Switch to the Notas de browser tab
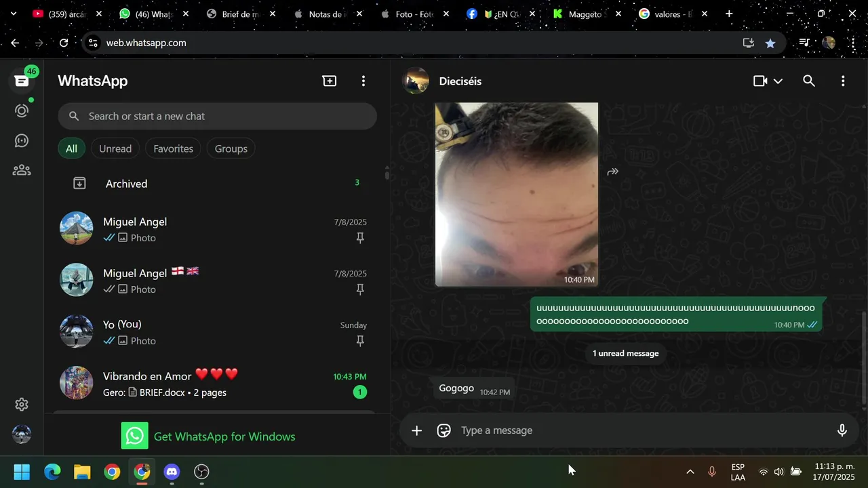 pos(328,14)
